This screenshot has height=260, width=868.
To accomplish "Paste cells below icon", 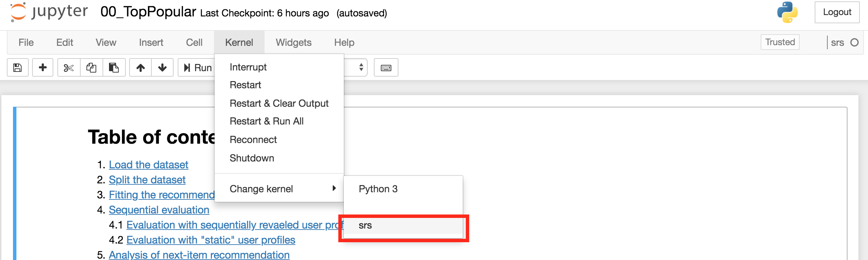I will (114, 67).
